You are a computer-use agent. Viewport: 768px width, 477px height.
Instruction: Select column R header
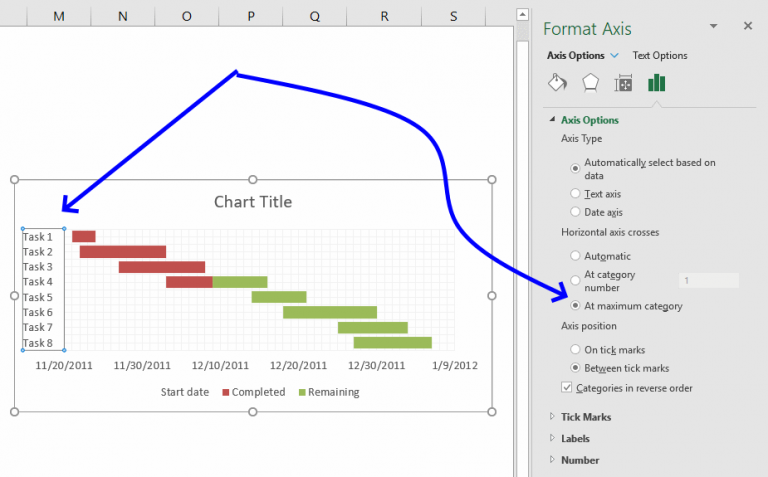(x=384, y=16)
